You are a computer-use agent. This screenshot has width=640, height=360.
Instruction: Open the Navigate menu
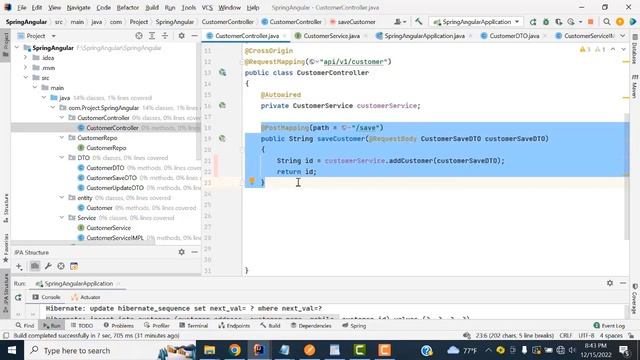tap(78, 7)
